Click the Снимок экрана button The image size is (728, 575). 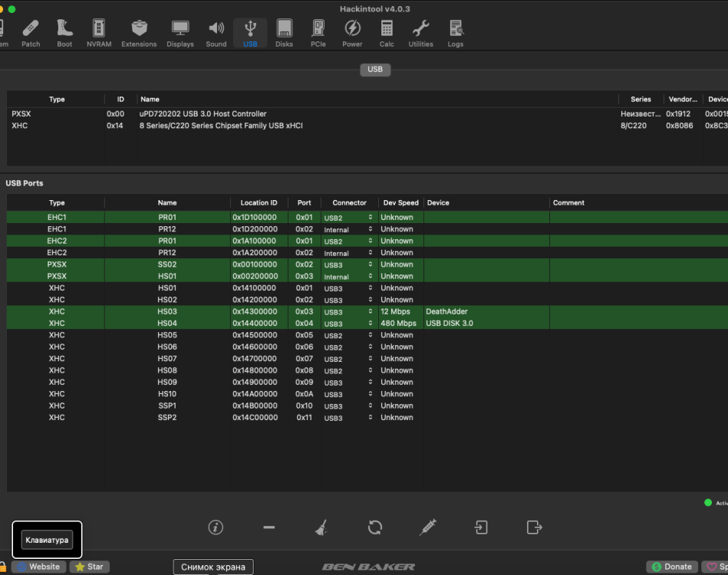coord(213,567)
